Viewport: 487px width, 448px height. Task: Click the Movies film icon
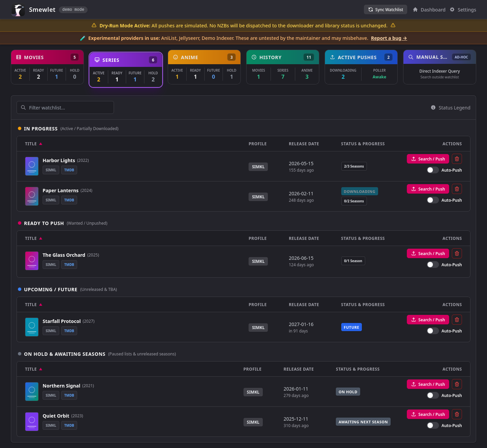[x=19, y=57]
